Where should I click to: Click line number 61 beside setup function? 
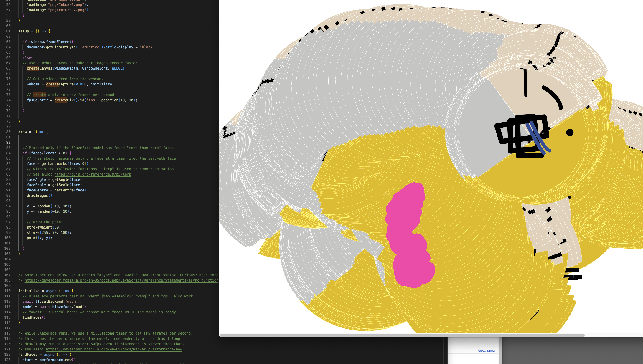9,31
